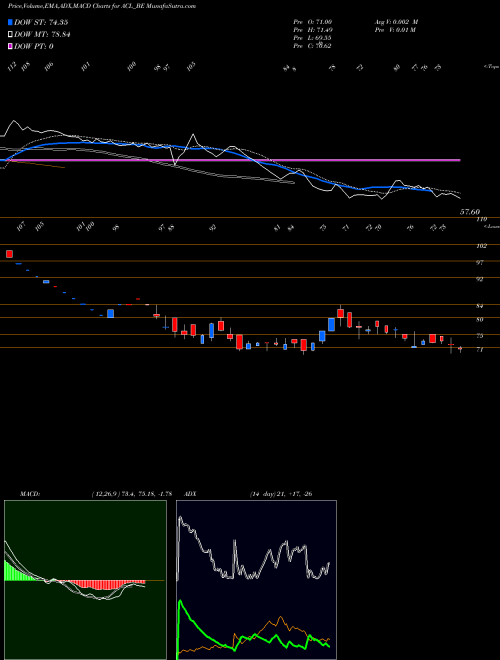Click the Pre O: 71.00 value
This screenshot has height=660, width=500.
tap(313, 22)
